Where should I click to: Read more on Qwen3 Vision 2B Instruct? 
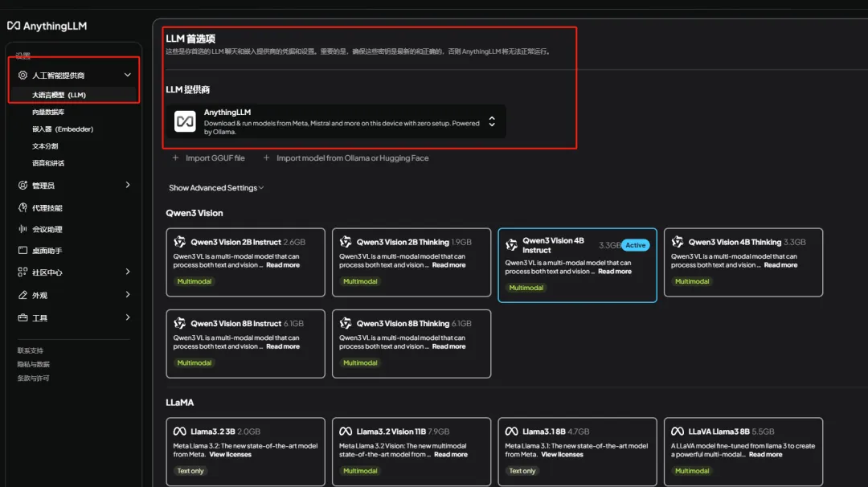click(283, 265)
